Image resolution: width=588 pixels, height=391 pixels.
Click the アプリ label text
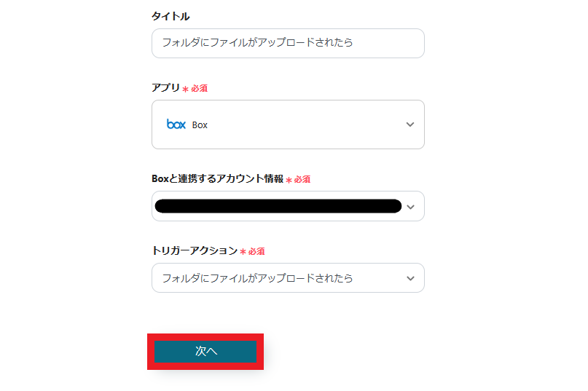[165, 87]
